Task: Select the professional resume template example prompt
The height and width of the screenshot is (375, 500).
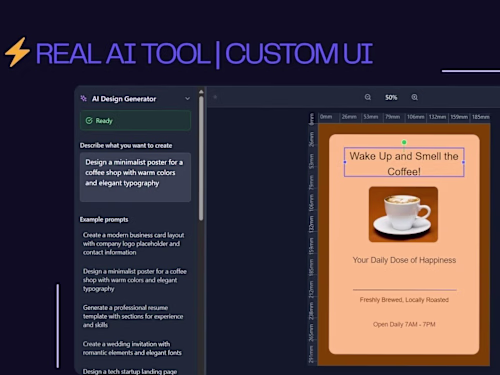Action: pos(133,316)
